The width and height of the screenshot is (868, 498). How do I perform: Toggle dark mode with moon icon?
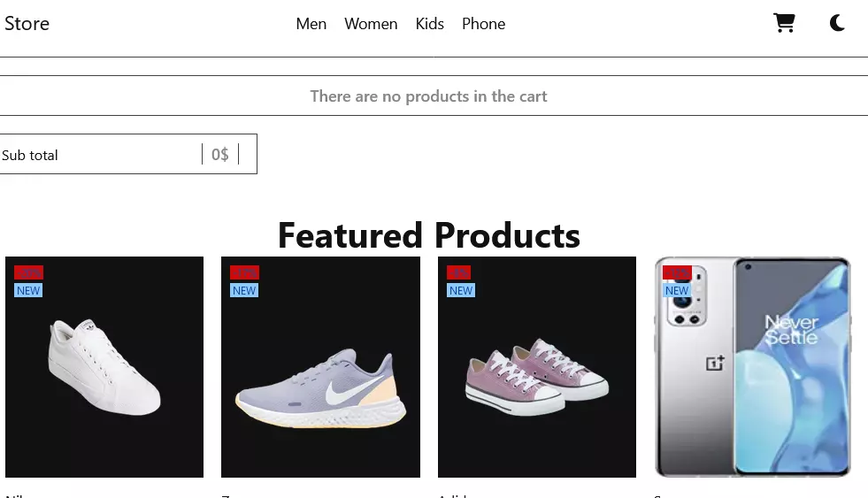click(x=837, y=23)
